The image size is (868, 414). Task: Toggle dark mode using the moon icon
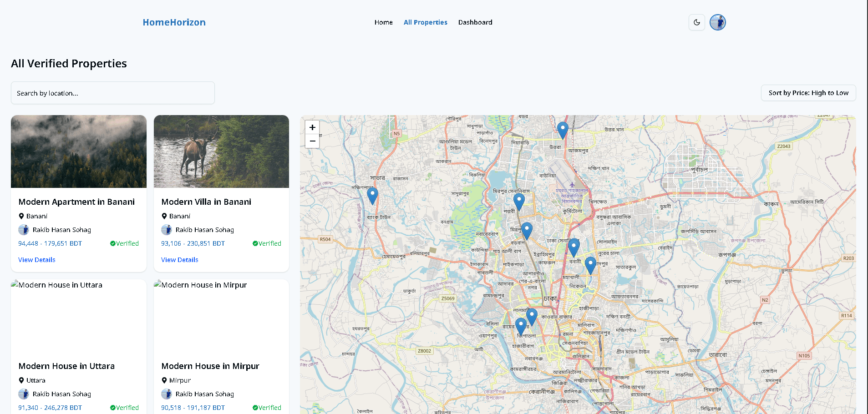pos(696,22)
